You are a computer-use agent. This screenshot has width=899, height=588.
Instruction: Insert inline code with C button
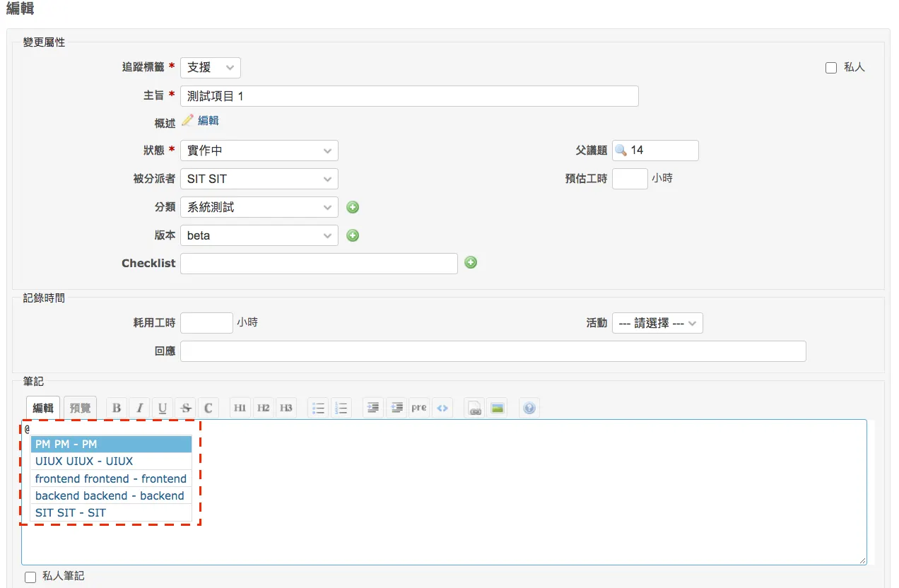(208, 408)
